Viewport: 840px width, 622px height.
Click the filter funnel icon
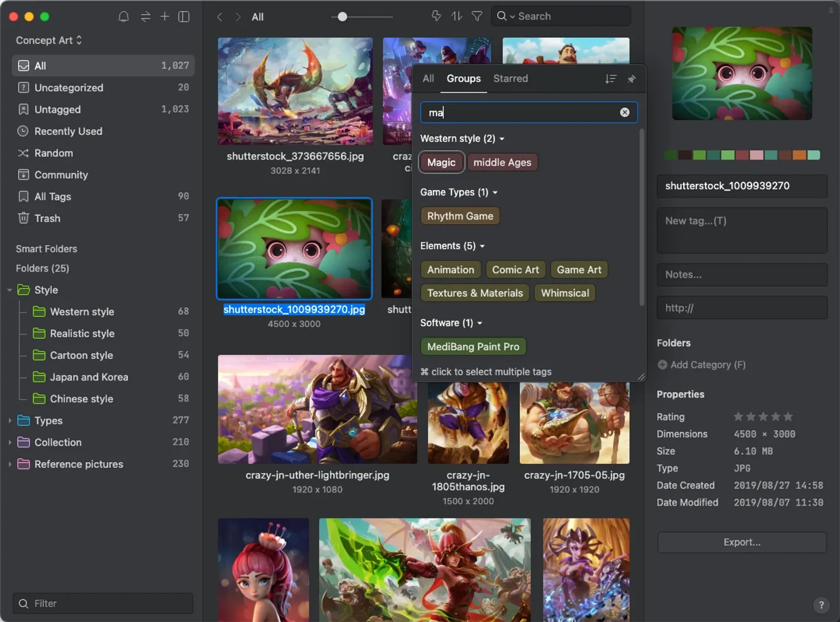pos(477,16)
